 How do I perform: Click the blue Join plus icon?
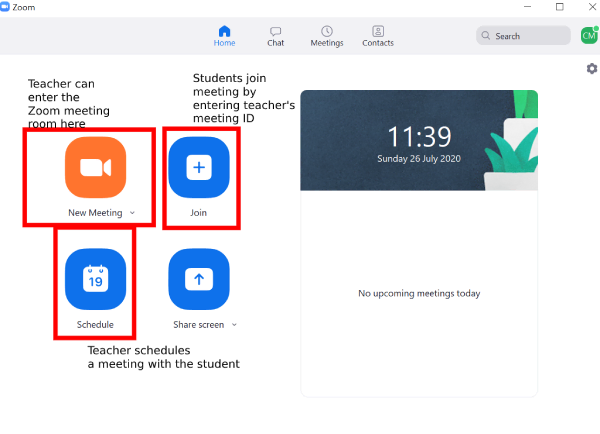coord(199,167)
